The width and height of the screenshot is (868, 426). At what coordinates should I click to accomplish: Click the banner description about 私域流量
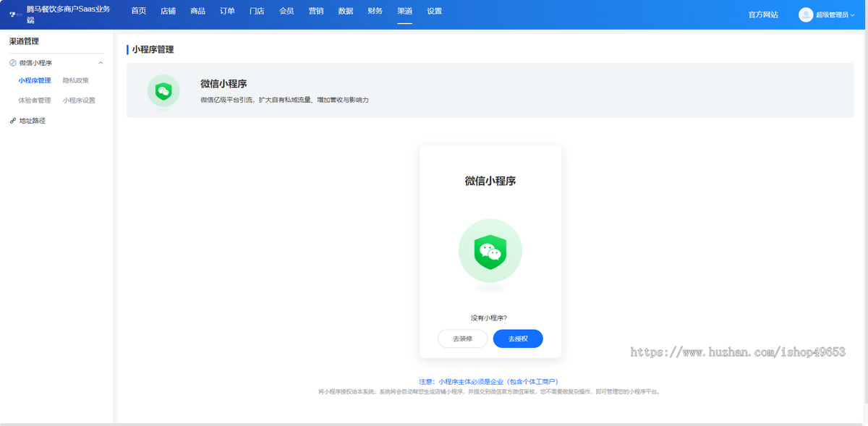[284, 100]
